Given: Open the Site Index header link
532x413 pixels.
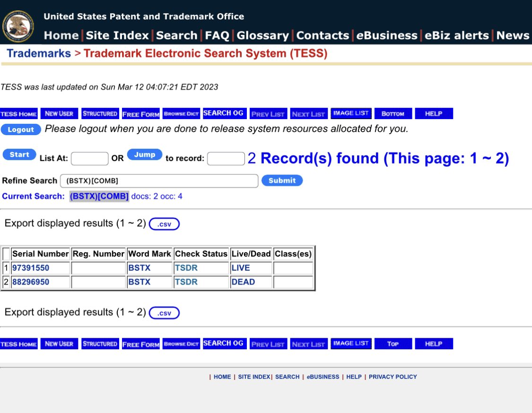Looking at the screenshot, I should (x=117, y=35).
